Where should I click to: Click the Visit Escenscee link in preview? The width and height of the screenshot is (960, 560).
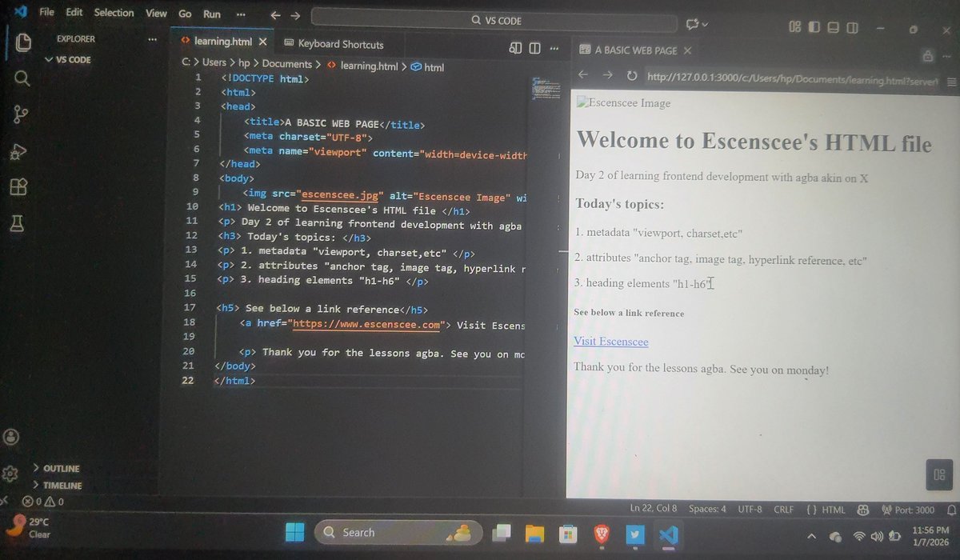(x=610, y=342)
